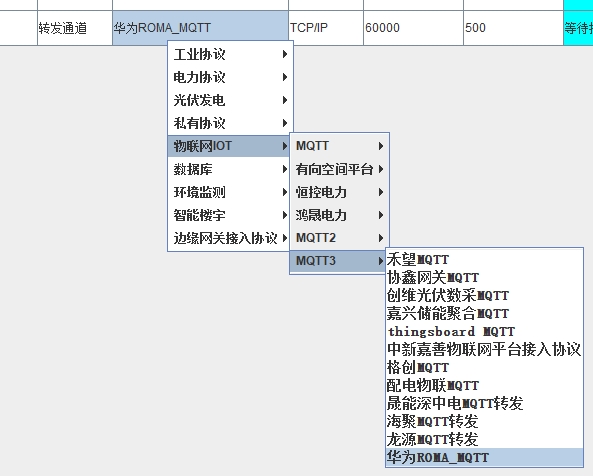Click the 光伏发电 submenu arrow

pos(285,100)
